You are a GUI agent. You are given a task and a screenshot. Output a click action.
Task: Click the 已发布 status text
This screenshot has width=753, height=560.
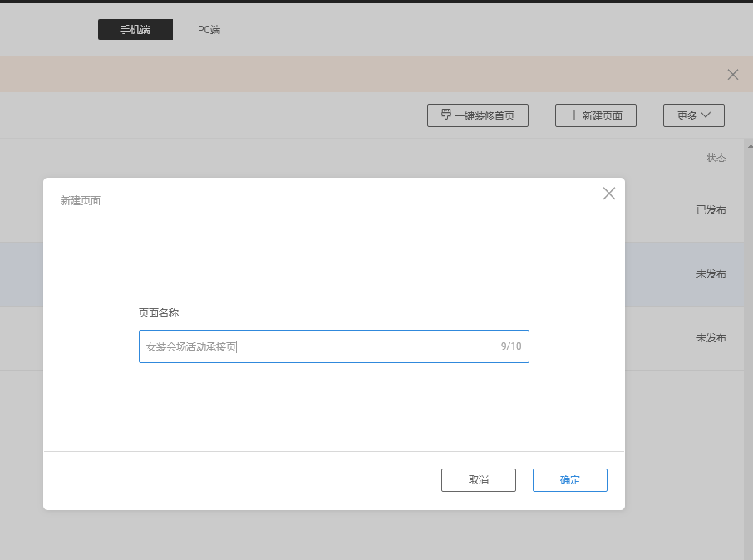711,210
